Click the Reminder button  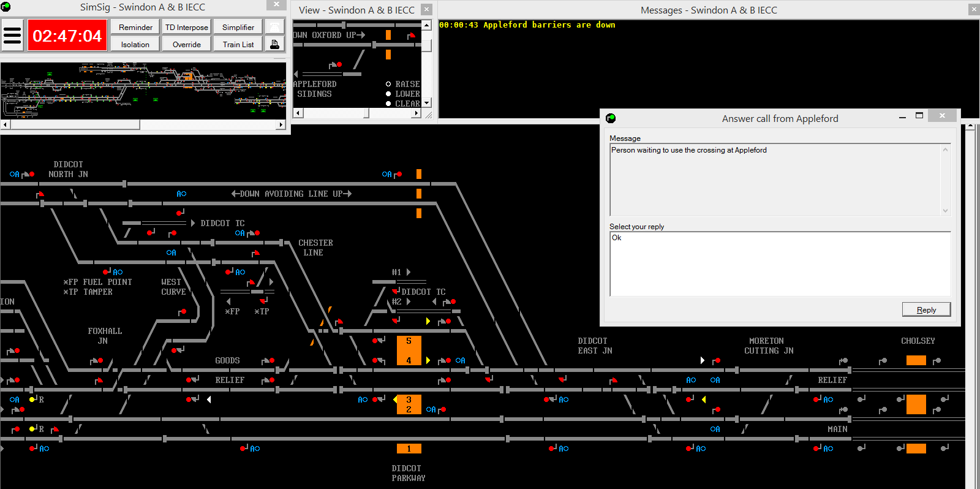(135, 27)
